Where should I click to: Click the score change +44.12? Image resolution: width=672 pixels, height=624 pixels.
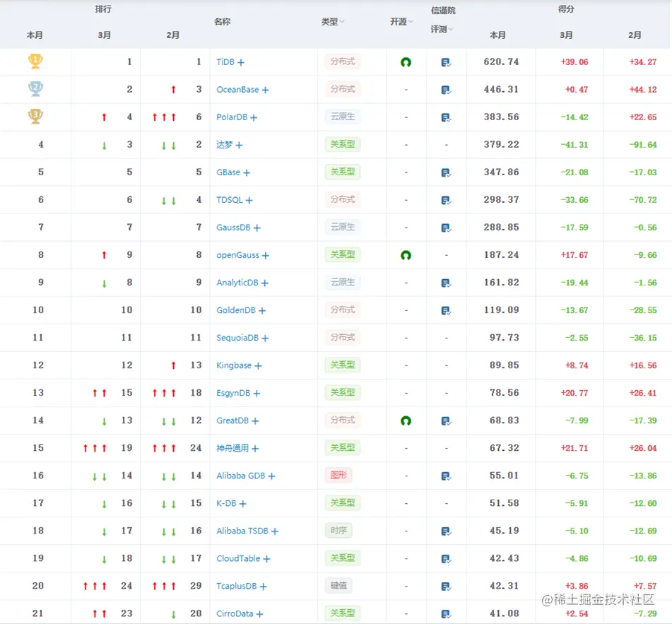coord(643,90)
